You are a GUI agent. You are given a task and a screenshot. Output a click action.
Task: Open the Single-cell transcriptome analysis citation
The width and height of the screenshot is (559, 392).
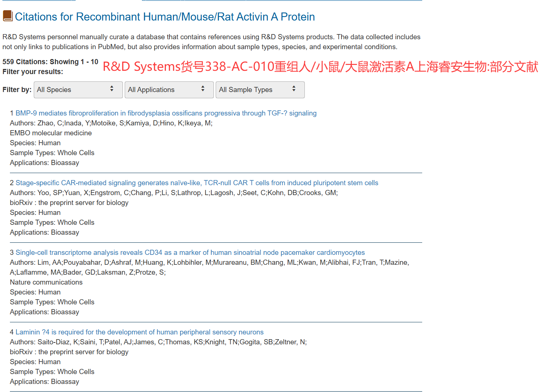[190, 253]
